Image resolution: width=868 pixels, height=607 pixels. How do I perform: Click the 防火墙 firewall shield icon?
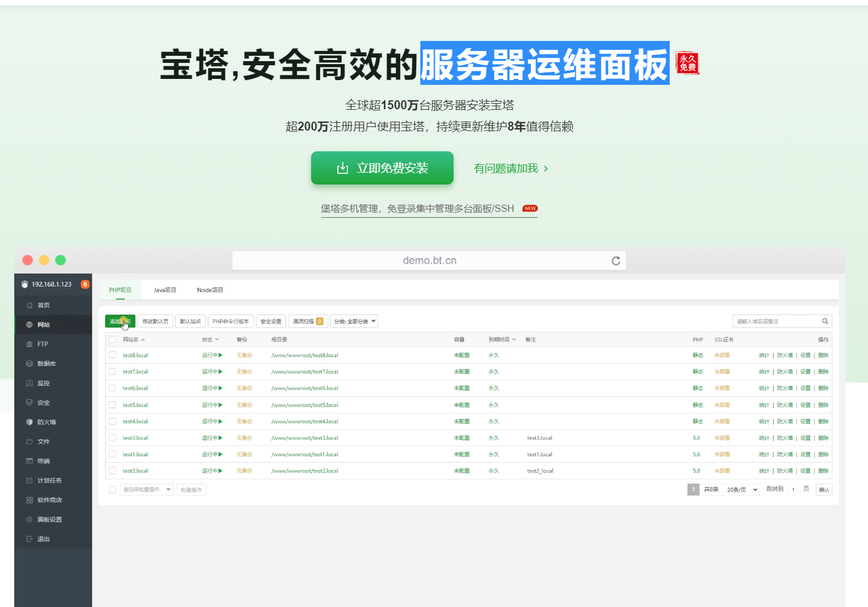(30, 422)
